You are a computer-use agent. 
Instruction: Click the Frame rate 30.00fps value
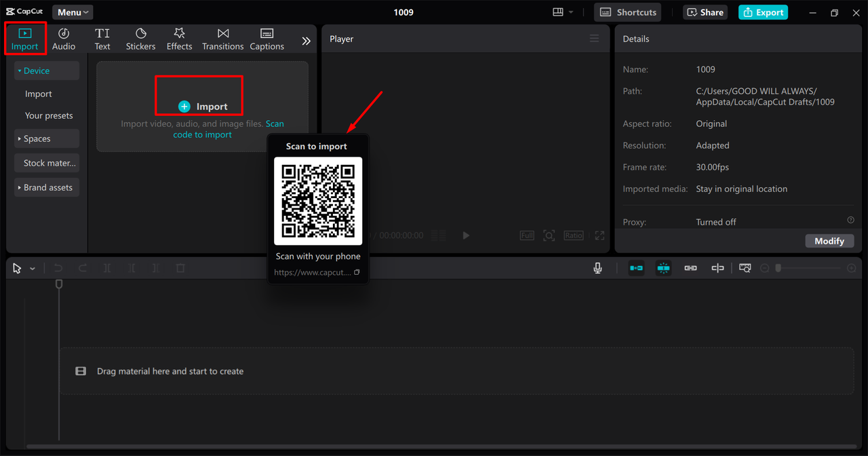coord(712,167)
